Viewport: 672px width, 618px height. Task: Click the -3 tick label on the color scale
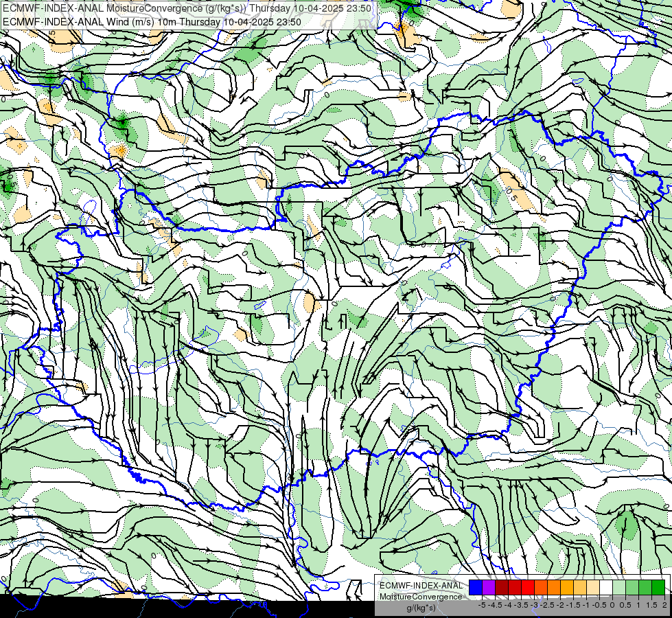click(x=535, y=605)
